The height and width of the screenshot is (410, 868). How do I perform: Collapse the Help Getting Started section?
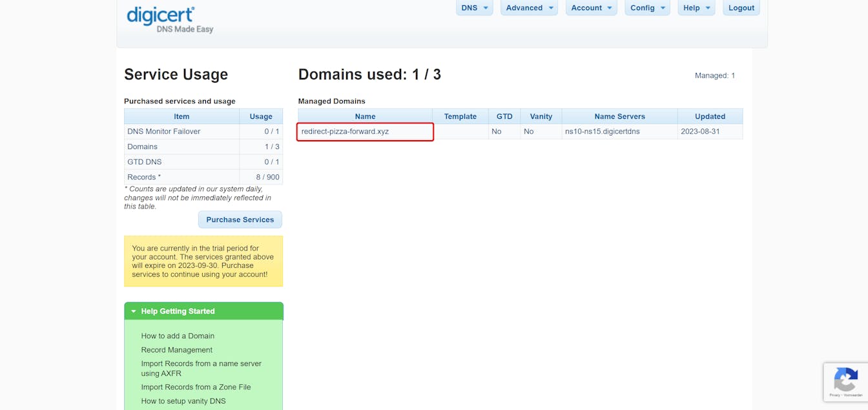tap(132, 311)
